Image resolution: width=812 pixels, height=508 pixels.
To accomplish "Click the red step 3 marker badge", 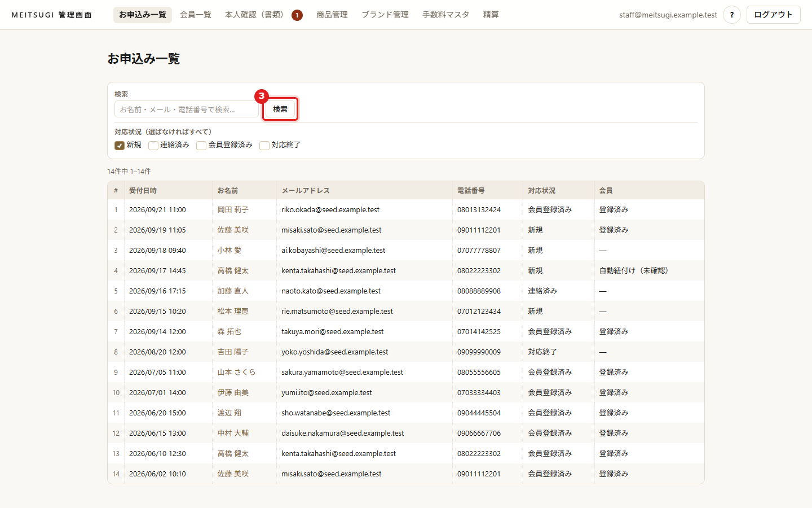I will (261, 96).
